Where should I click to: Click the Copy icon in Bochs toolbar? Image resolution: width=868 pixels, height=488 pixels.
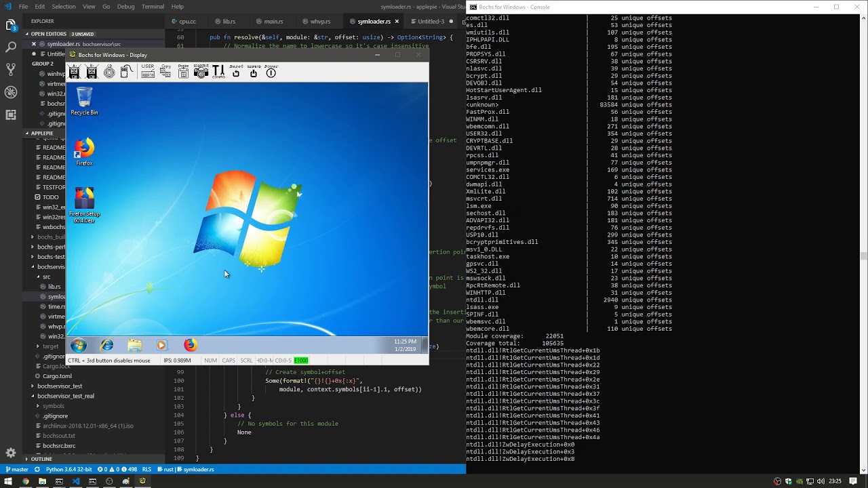coord(165,71)
